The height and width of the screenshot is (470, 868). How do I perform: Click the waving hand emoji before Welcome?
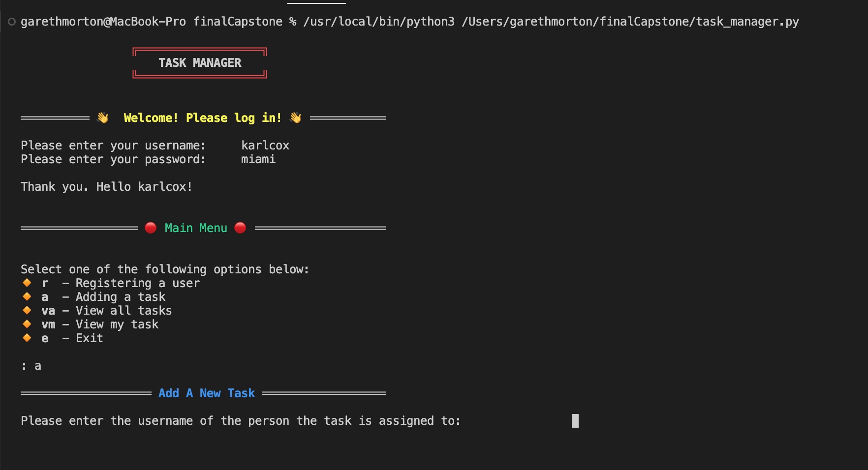tap(102, 117)
